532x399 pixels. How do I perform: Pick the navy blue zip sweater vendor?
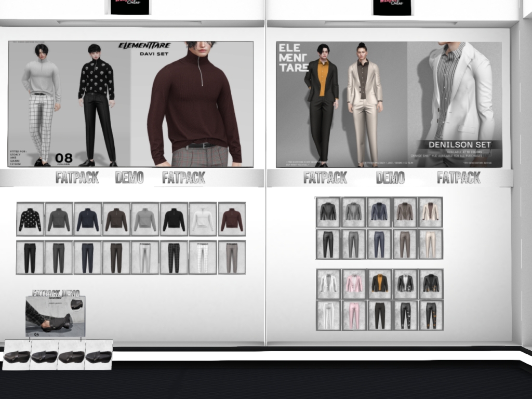[x=87, y=219]
